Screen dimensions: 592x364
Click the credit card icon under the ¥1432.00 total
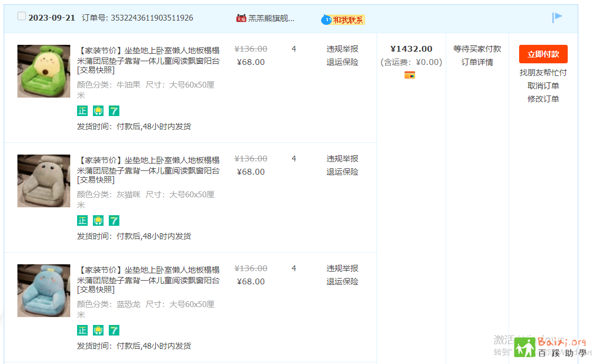(410, 75)
